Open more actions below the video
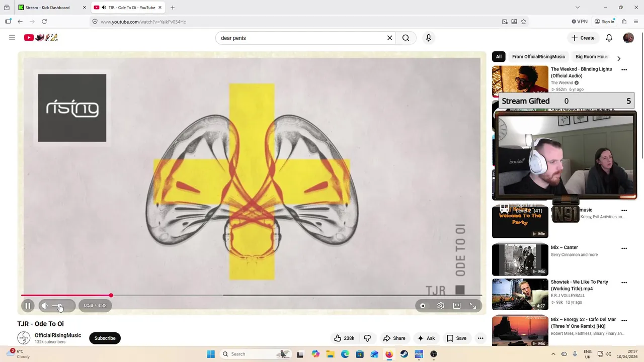The width and height of the screenshot is (644, 362). [480, 338]
